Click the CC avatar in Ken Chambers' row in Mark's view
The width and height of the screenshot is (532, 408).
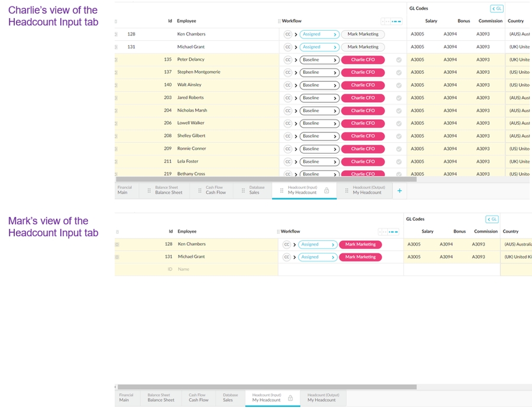click(287, 244)
